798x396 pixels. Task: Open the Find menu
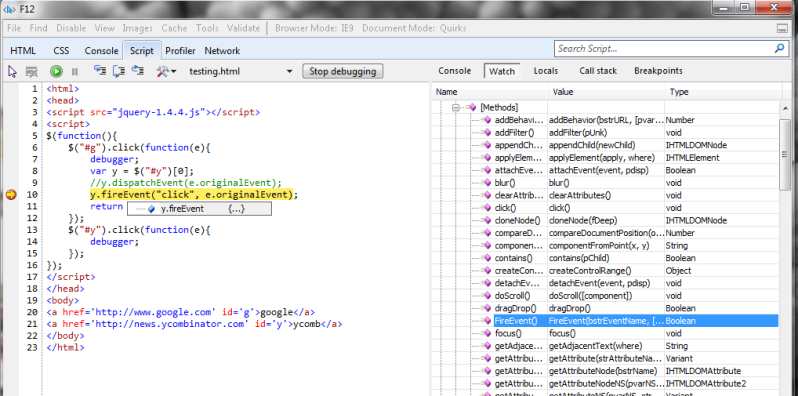click(x=39, y=29)
